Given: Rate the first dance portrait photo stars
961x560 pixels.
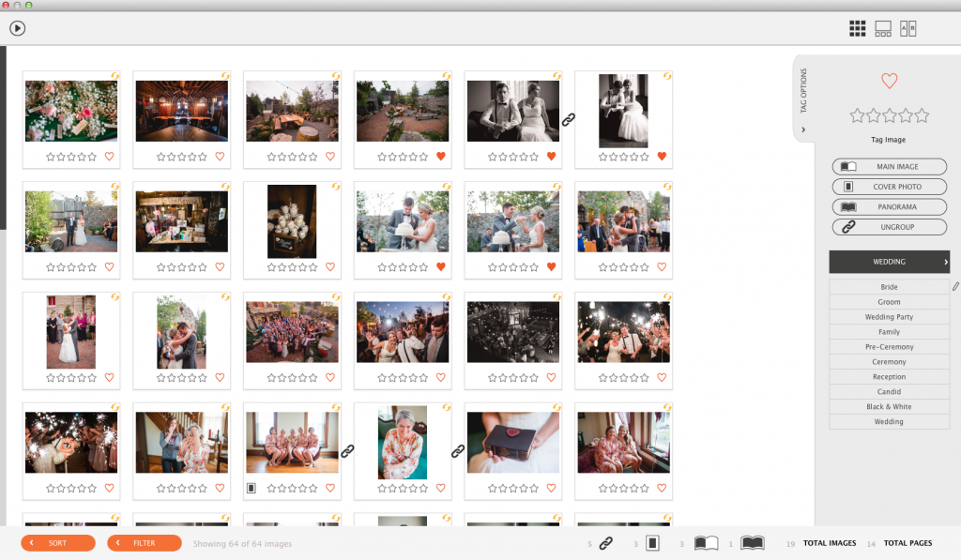Looking at the screenshot, I should coord(71,378).
